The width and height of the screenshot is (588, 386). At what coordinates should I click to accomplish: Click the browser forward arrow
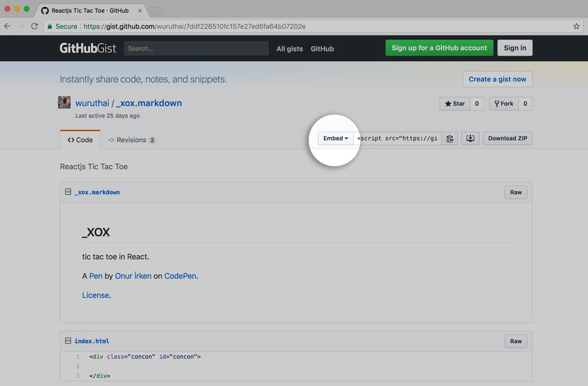click(21, 26)
